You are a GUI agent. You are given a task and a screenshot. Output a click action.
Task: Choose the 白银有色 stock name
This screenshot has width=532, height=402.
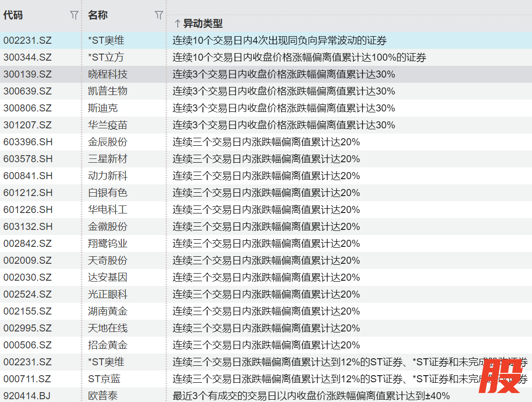tap(108, 193)
